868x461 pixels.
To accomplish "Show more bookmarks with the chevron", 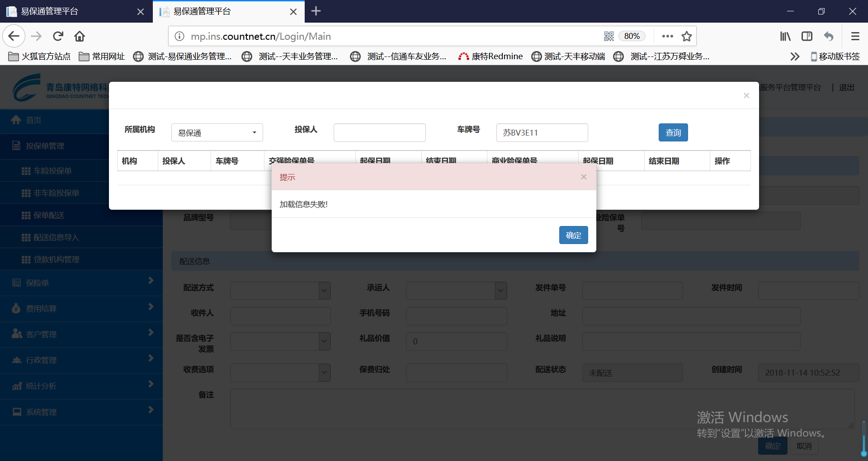I will click(x=795, y=56).
